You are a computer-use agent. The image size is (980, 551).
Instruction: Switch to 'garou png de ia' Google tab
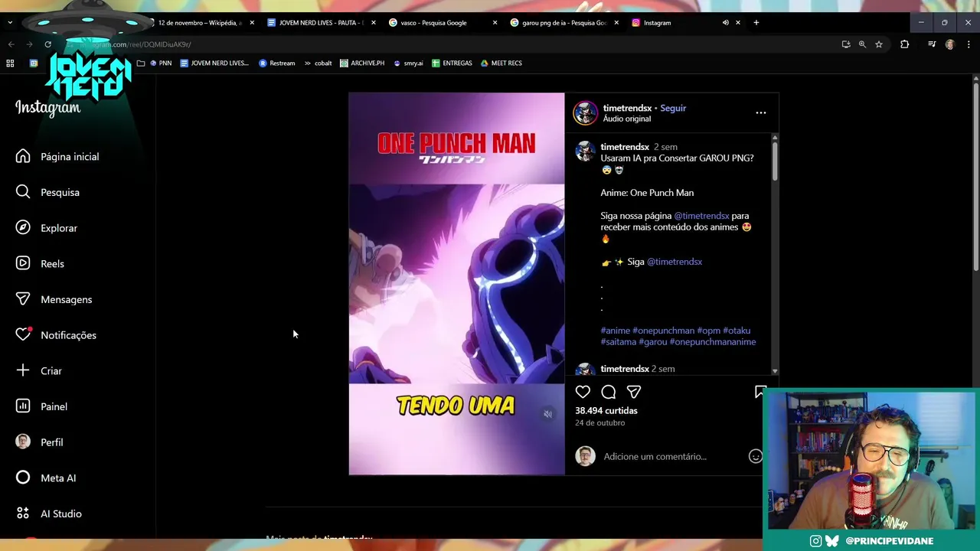point(564,23)
